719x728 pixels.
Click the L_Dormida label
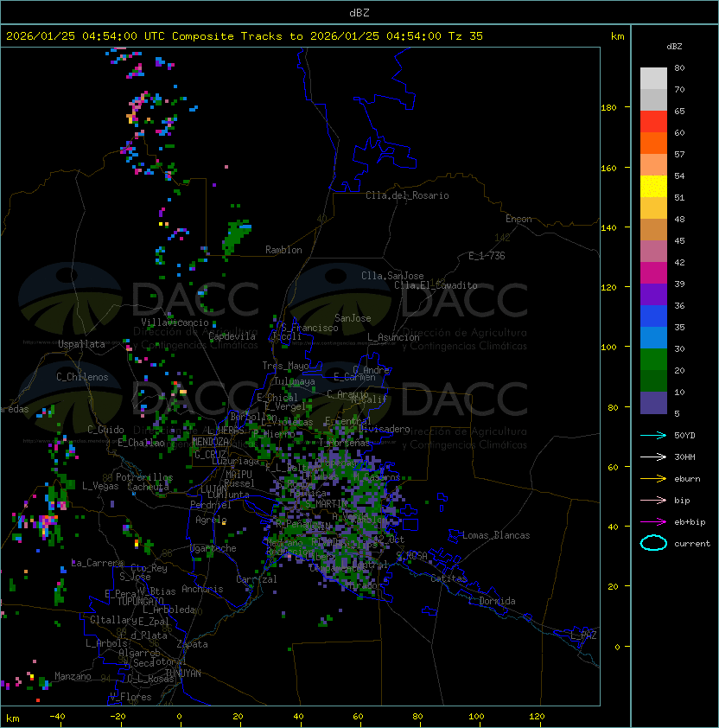[492, 601]
